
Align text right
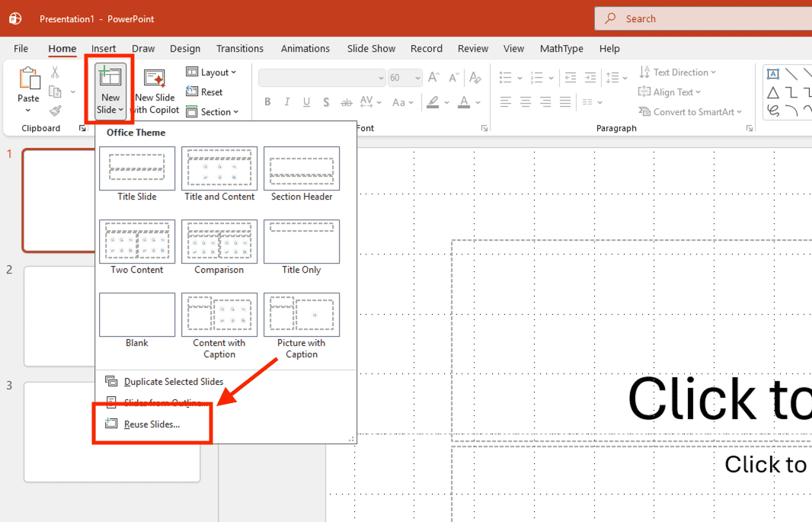coord(545,102)
